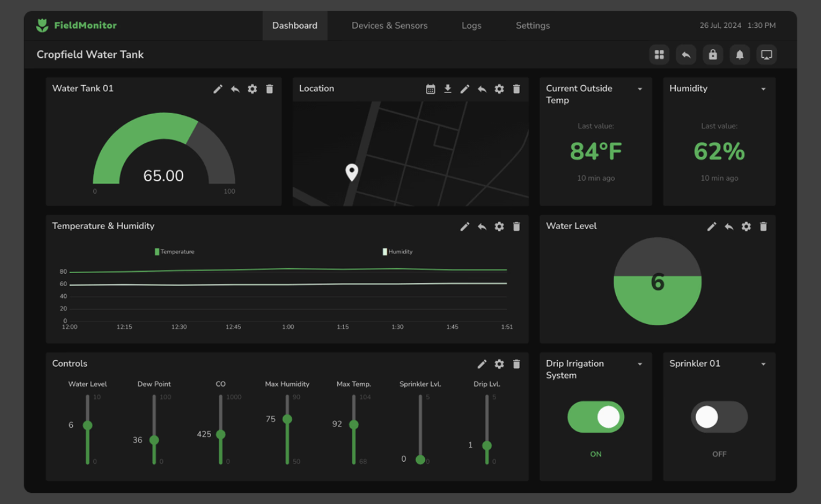
Task: Open Water Level widget settings gear
Action: click(x=746, y=227)
